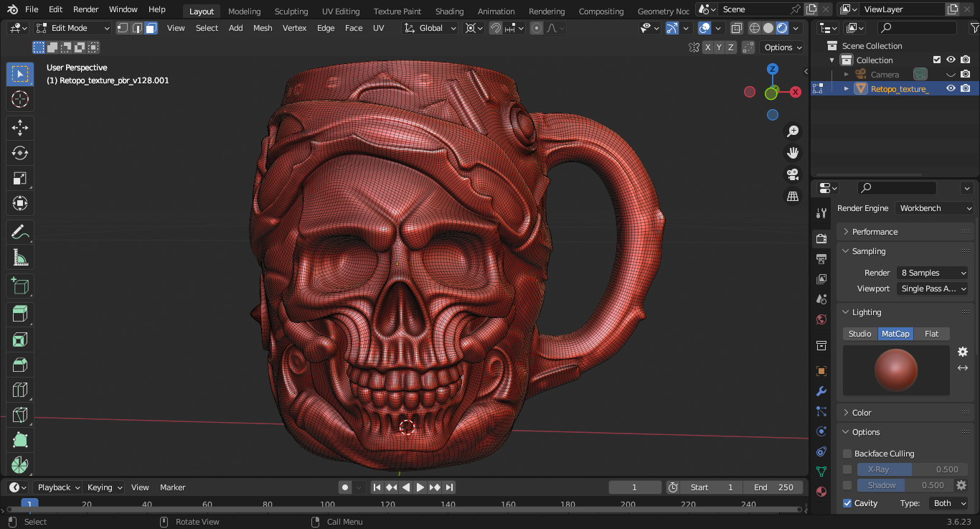
Task: Open the Edit Mode dropdown
Action: coord(73,28)
